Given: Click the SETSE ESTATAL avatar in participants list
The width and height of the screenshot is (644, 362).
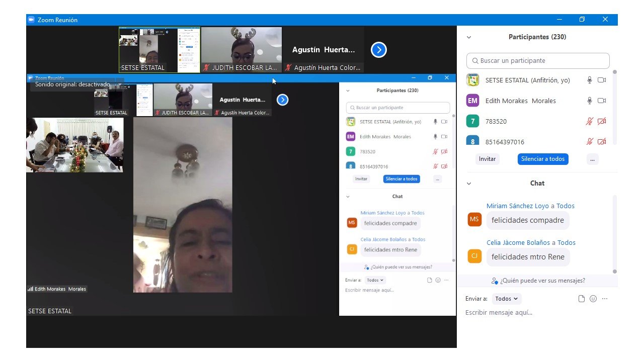Looking at the screenshot, I should click(472, 80).
